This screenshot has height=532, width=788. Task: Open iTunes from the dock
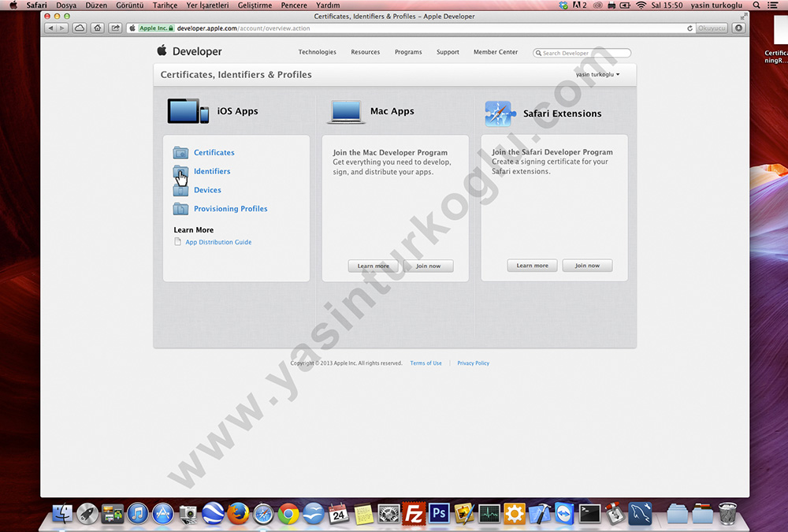(x=138, y=513)
